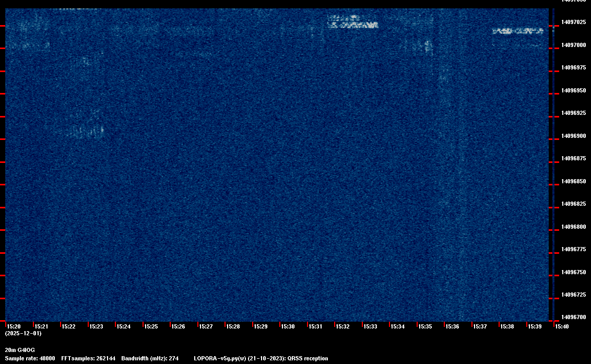Click the 14096950 frequency label
The image size is (591, 364).
click(x=574, y=90)
